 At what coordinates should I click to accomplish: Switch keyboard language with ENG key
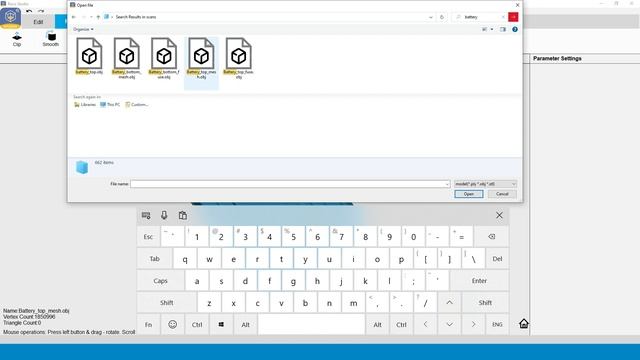pos(497,324)
